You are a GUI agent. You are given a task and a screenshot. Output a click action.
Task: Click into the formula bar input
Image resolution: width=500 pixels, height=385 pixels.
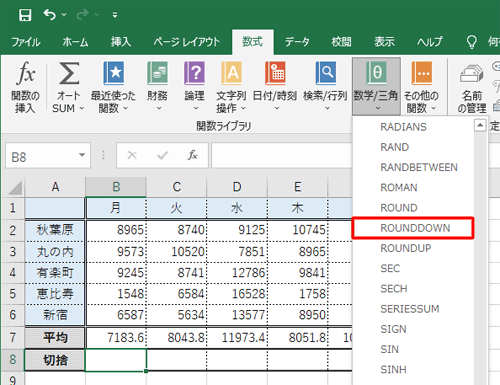point(282,156)
